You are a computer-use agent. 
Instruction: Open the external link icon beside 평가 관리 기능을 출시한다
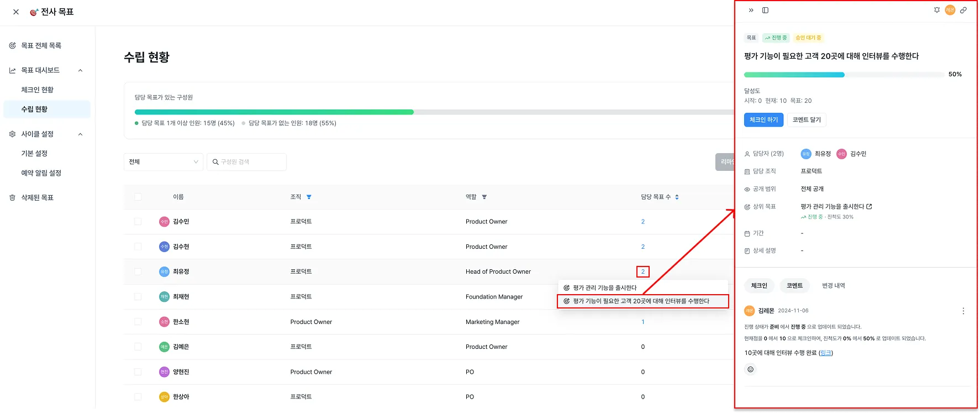869,206
